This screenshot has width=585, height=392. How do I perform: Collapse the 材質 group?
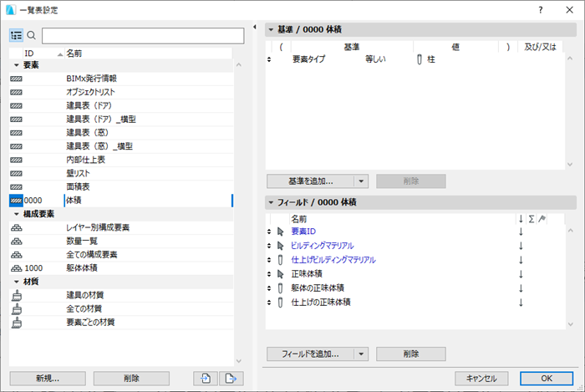tap(17, 282)
